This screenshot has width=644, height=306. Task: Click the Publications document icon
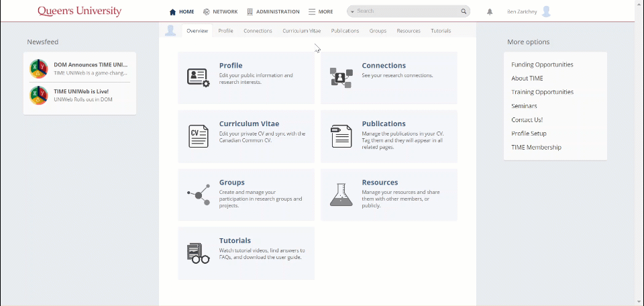[x=341, y=136]
